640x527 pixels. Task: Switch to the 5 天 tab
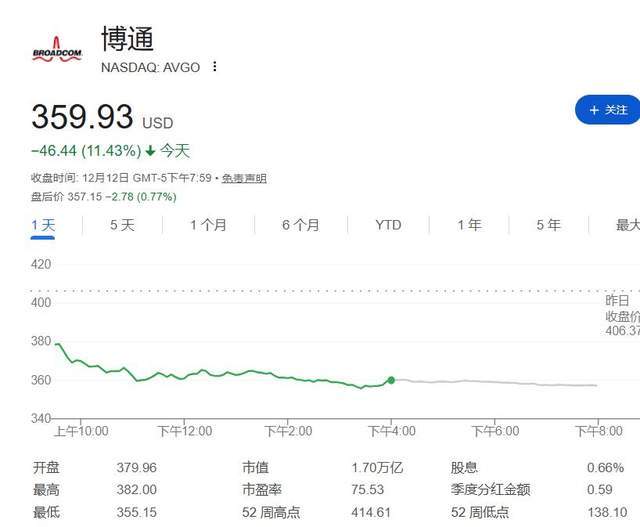click(122, 225)
